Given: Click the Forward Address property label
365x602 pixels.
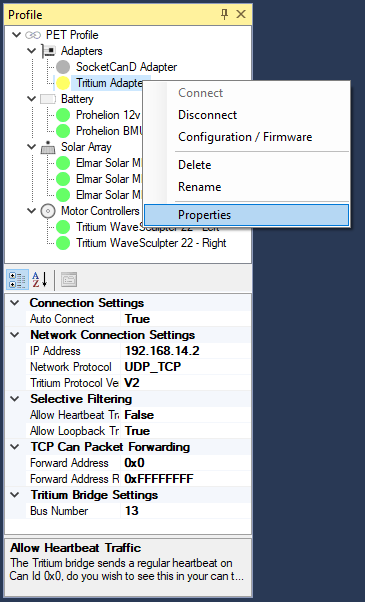Looking at the screenshot, I should [69, 463].
